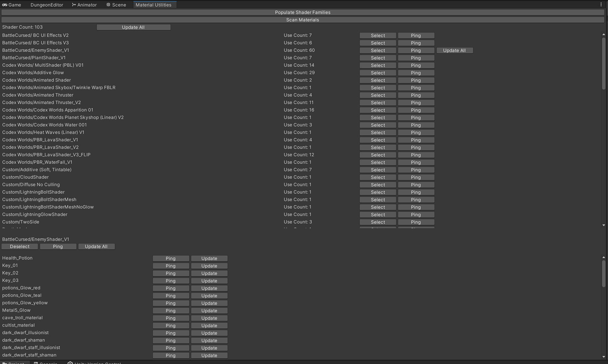This screenshot has height=364, width=608.
Task: Ping the dark_dwarf_illusionist material
Action: (x=171, y=333)
